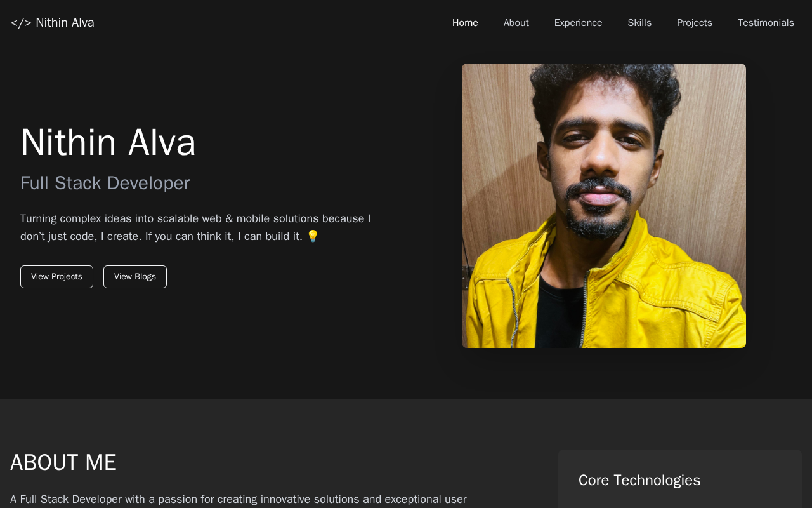This screenshot has width=812, height=508.
Task: Open the About nav link
Action: pyautogui.click(x=516, y=23)
